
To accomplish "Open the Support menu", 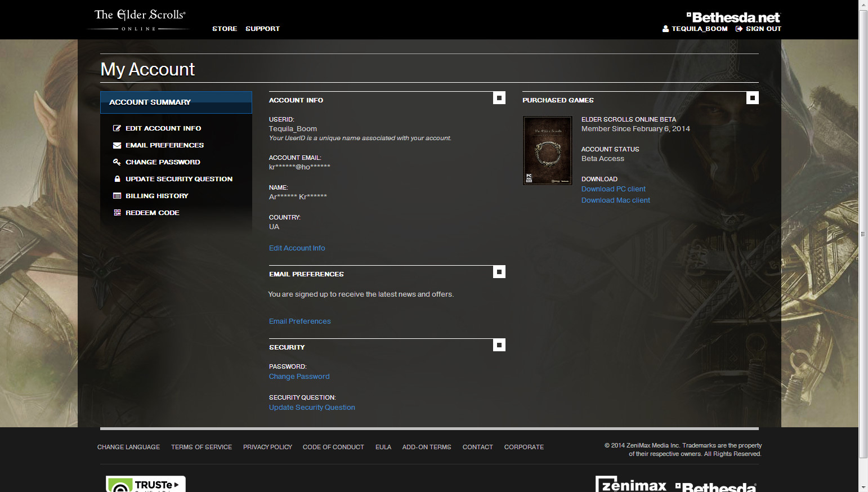I will pyautogui.click(x=262, y=29).
